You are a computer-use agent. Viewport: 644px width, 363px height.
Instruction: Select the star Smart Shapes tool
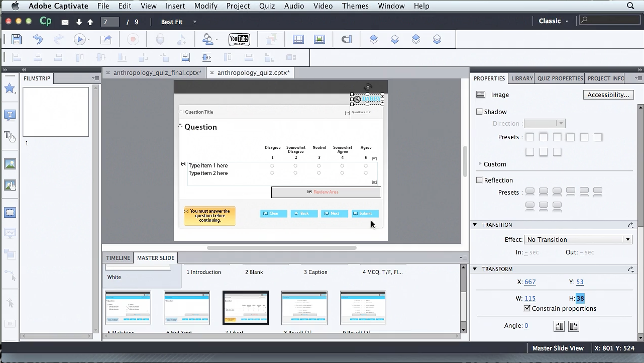tap(10, 88)
